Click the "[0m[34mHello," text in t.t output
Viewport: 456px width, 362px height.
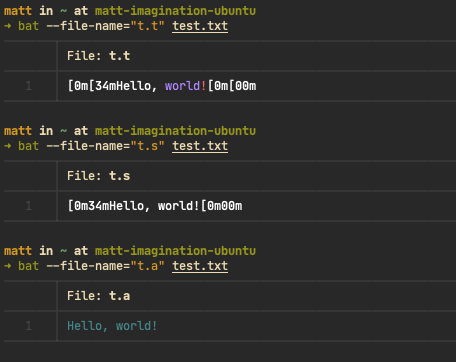[112, 86]
